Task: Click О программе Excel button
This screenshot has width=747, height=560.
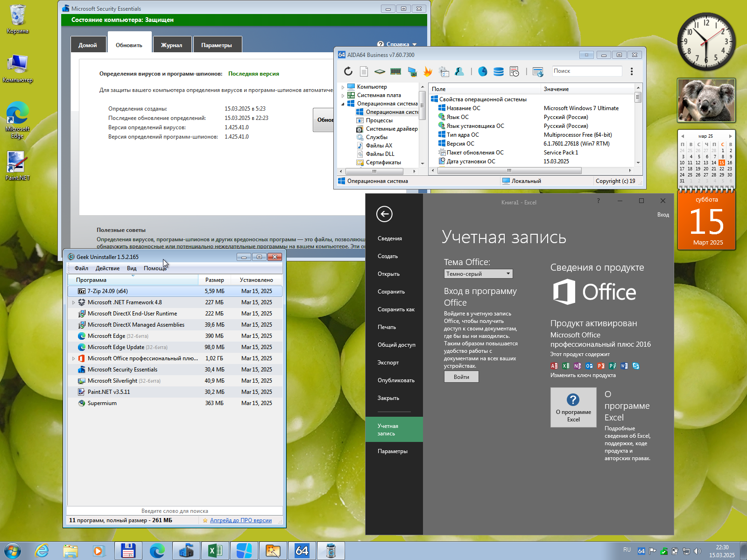Action: pos(573,407)
